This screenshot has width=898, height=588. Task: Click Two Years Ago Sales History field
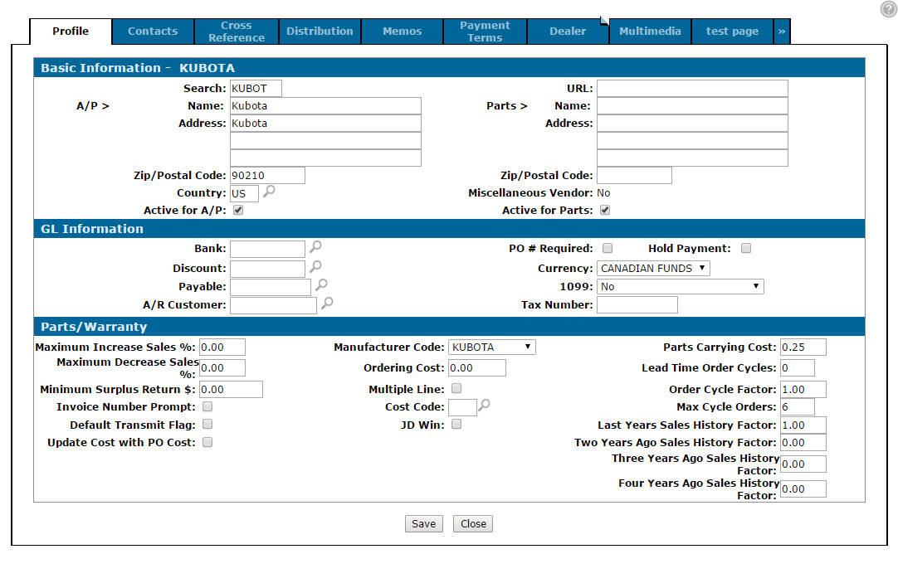(803, 443)
